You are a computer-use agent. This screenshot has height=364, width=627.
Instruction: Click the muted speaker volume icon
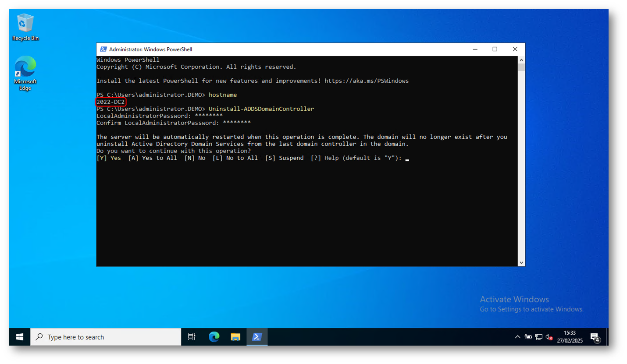[x=549, y=337]
